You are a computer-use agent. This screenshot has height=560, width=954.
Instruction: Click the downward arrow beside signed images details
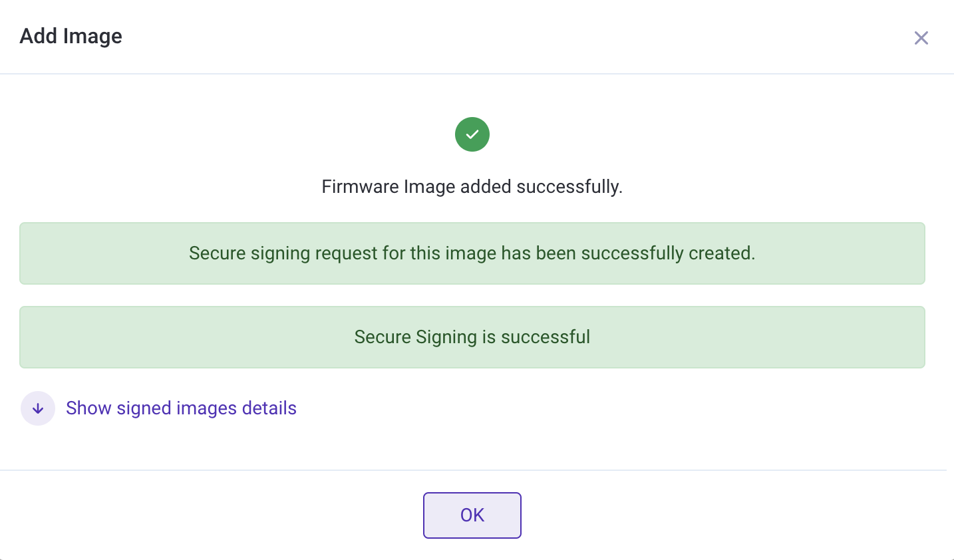[38, 408]
